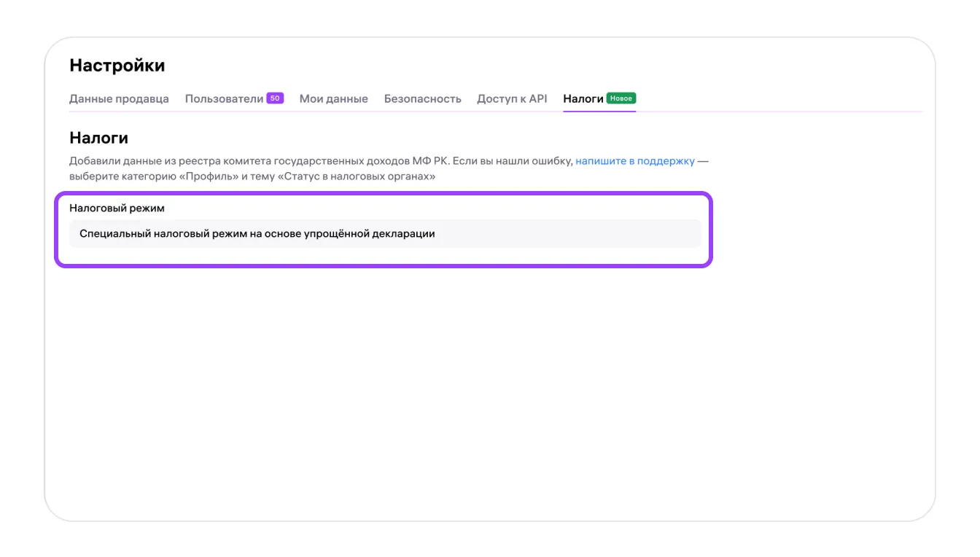Go to the Мои данные tab
The height and width of the screenshot is (557, 980).
(x=333, y=98)
